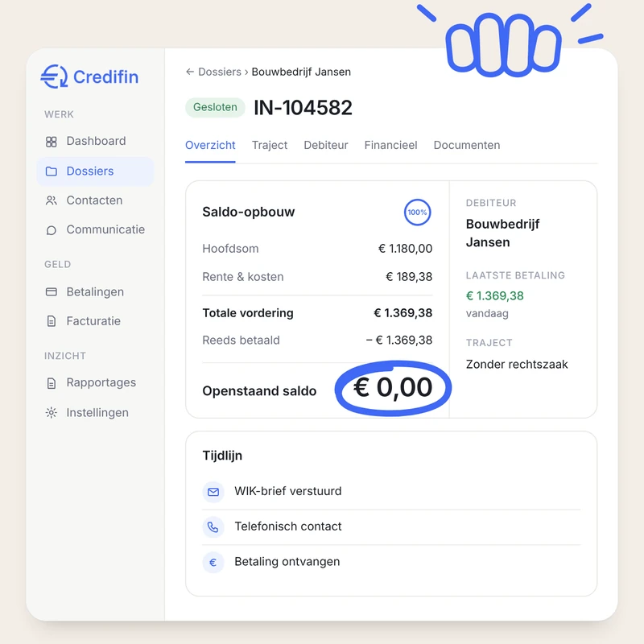Click the Totale vordering row label
This screenshot has width=644, height=644.
(248, 313)
